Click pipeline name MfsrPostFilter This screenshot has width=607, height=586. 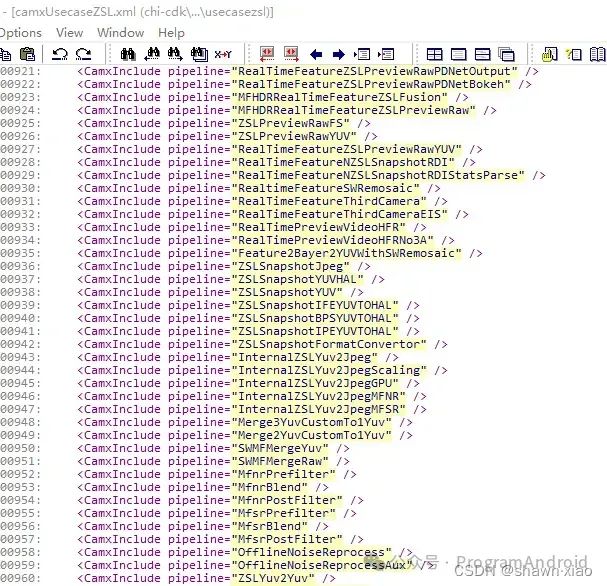[287, 540]
